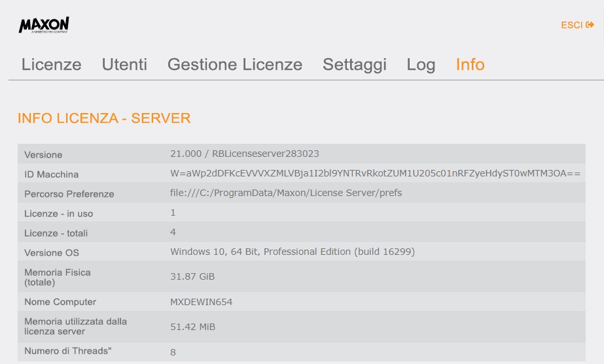The image size is (604, 364).
Task: Click the Numero di Threads label
Action: [x=68, y=351]
